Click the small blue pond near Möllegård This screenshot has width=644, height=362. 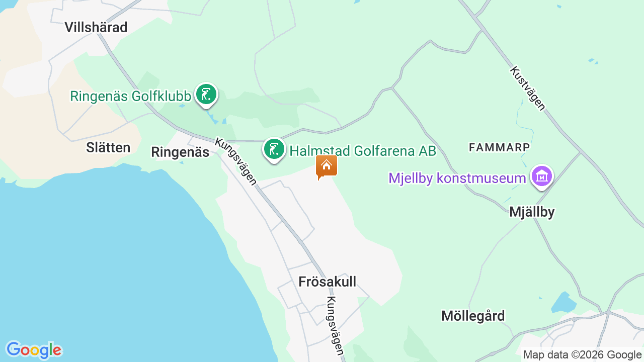pos(563,302)
